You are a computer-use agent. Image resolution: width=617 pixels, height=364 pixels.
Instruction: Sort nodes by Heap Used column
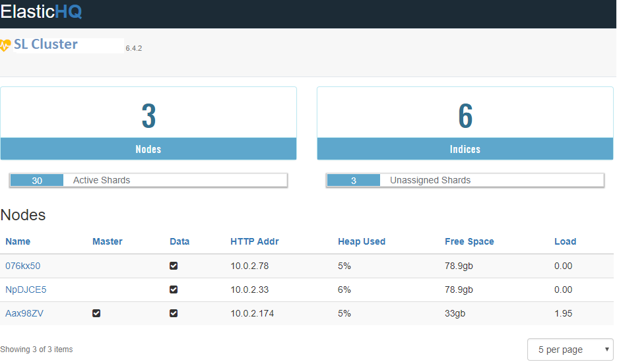click(361, 241)
